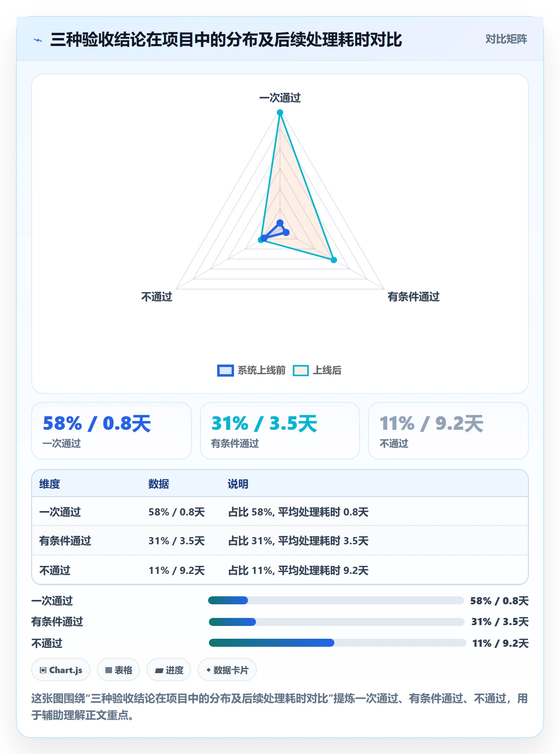Image resolution: width=560 pixels, height=754 pixels.
Task: Click the 说明 table column header
Action: pos(238,484)
